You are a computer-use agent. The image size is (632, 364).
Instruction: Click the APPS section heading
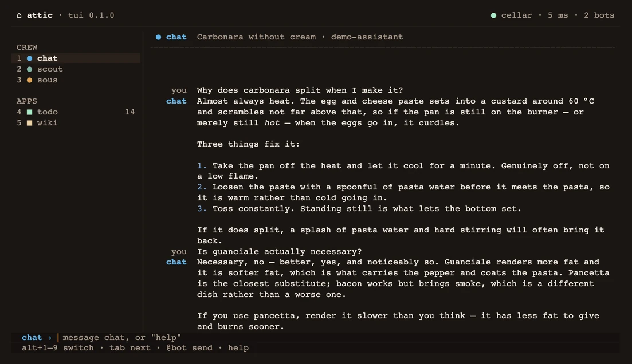pyautogui.click(x=27, y=101)
